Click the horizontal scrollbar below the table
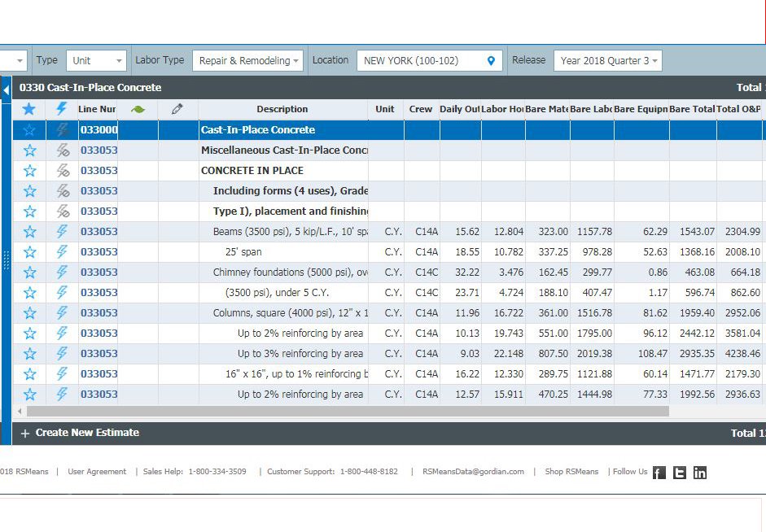This screenshot has height=532, width=766. pos(342,412)
